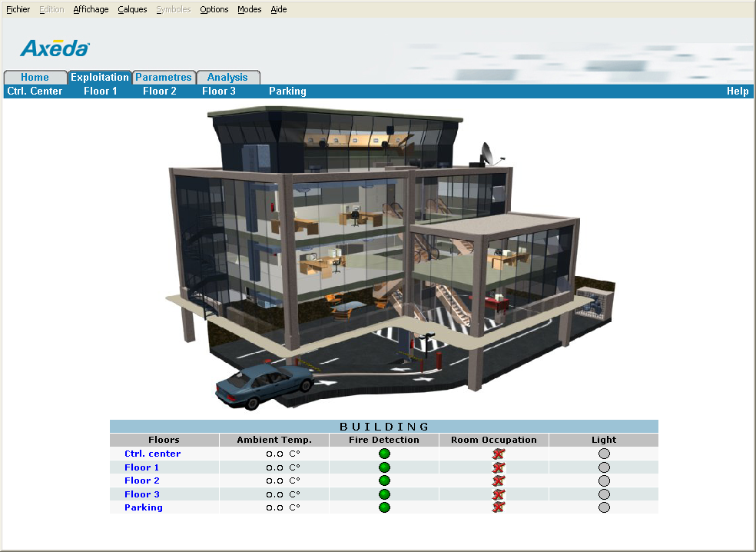Click the Fire Detection column header
The height and width of the screenshot is (552, 756).
point(384,440)
